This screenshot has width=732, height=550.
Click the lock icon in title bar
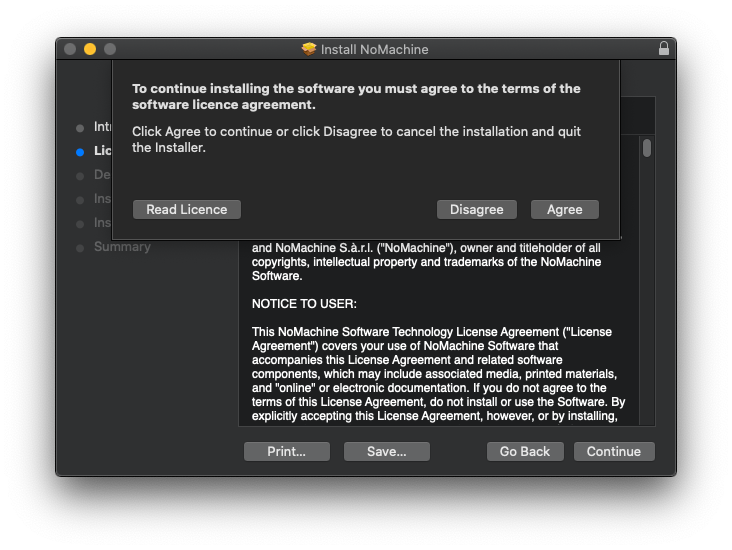point(663,48)
